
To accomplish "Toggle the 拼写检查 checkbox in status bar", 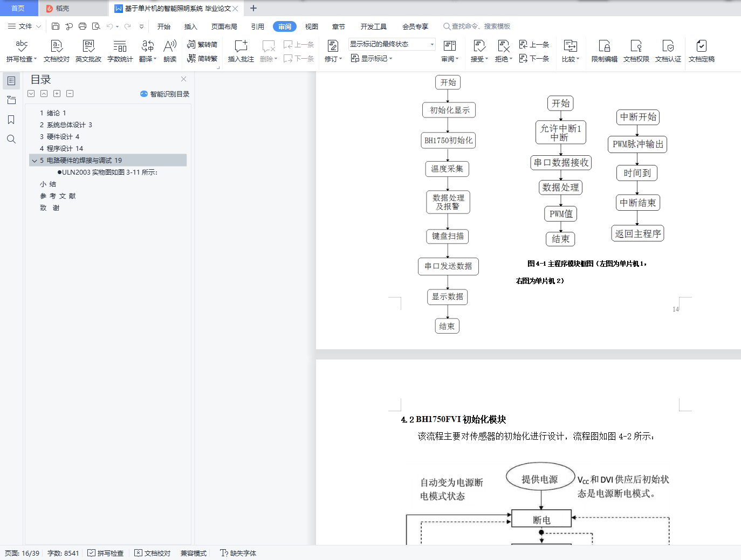I will tap(106, 553).
